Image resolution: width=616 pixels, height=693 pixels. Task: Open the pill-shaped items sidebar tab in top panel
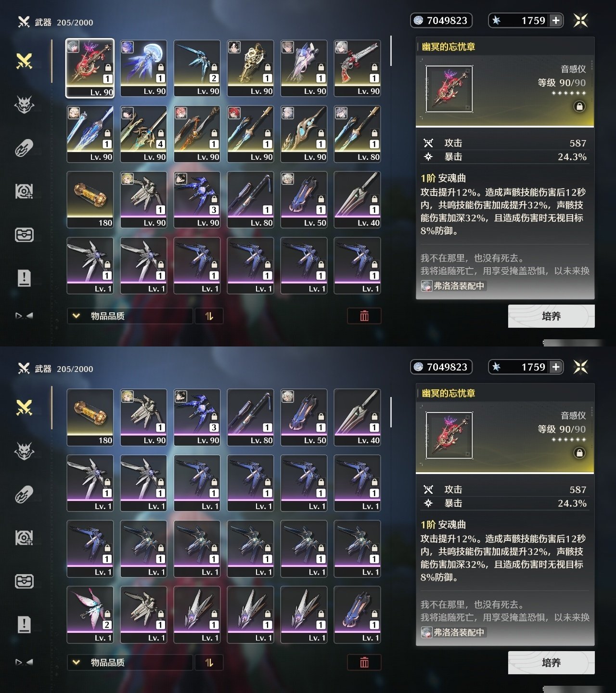pos(24,148)
